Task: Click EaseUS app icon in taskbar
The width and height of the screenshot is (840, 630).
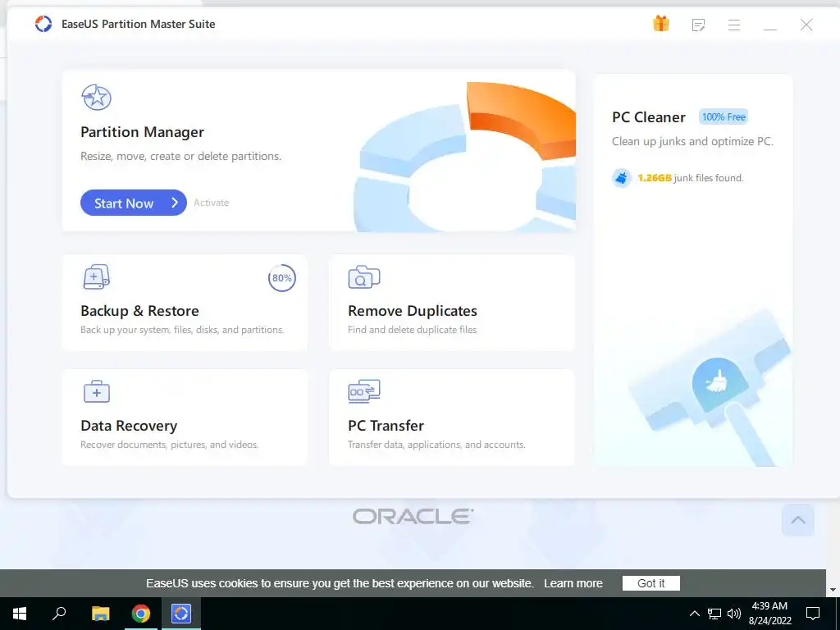Action: (x=181, y=614)
